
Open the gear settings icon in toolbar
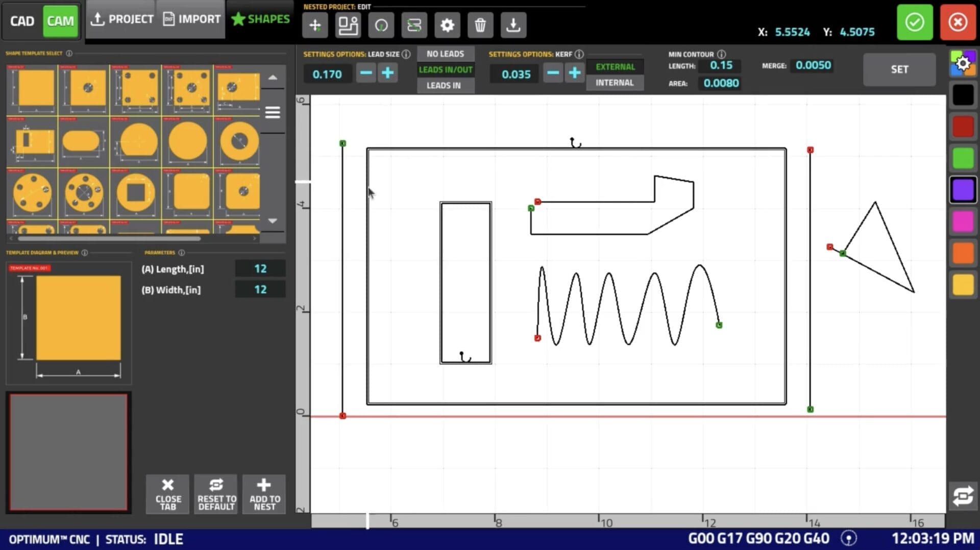coord(447,25)
